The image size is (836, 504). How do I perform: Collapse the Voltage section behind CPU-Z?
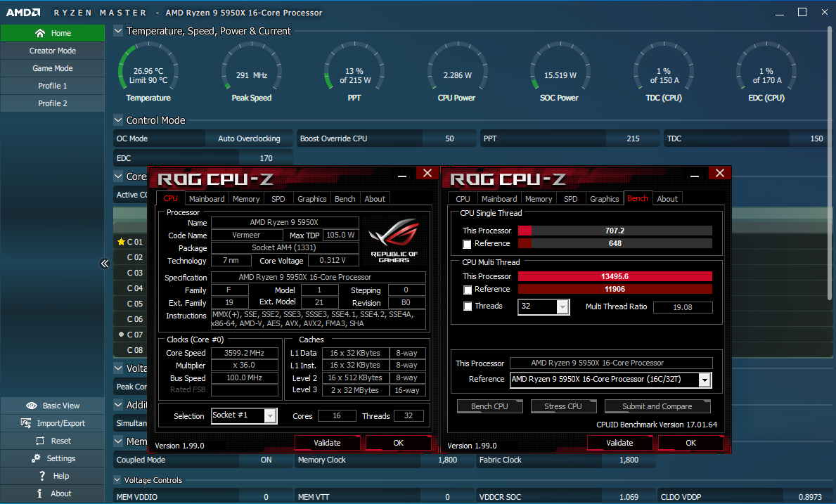118,368
